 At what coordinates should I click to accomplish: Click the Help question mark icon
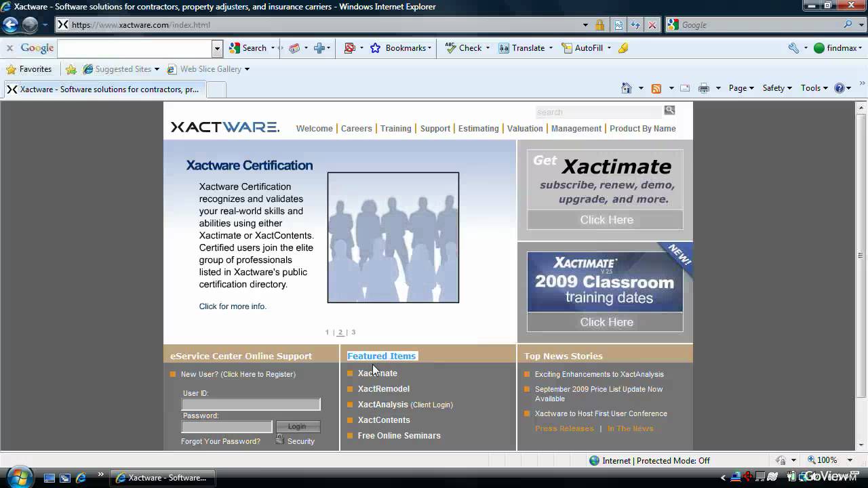click(x=840, y=88)
